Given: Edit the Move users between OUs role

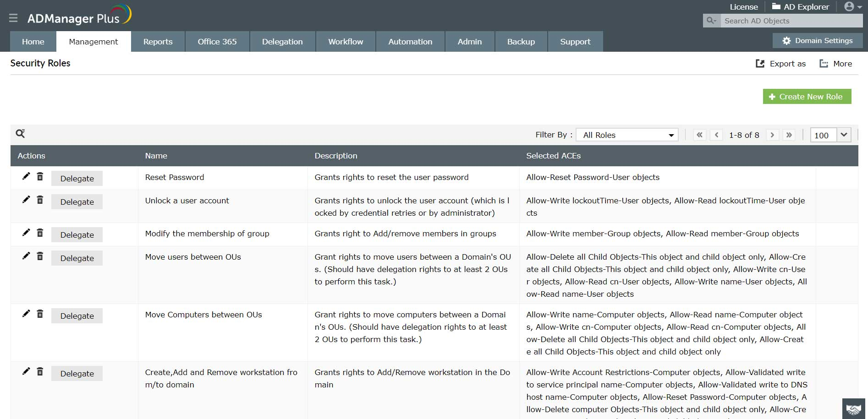Looking at the screenshot, I should tap(26, 256).
